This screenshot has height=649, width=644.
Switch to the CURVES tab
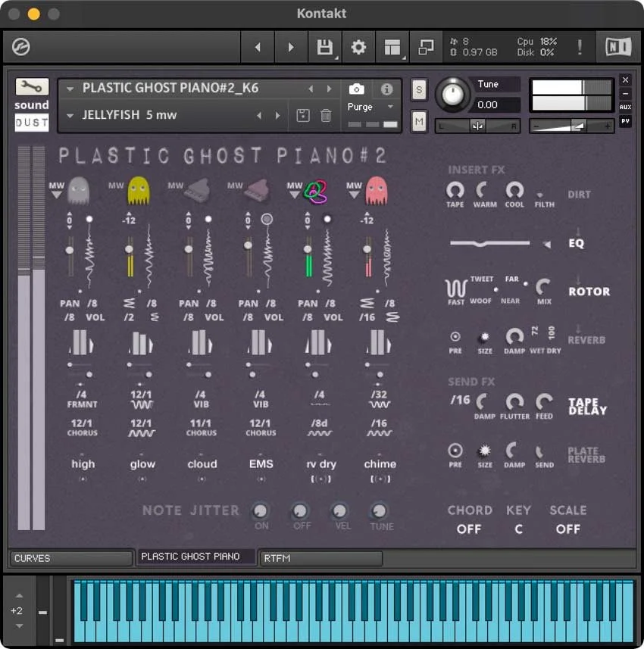click(x=71, y=558)
